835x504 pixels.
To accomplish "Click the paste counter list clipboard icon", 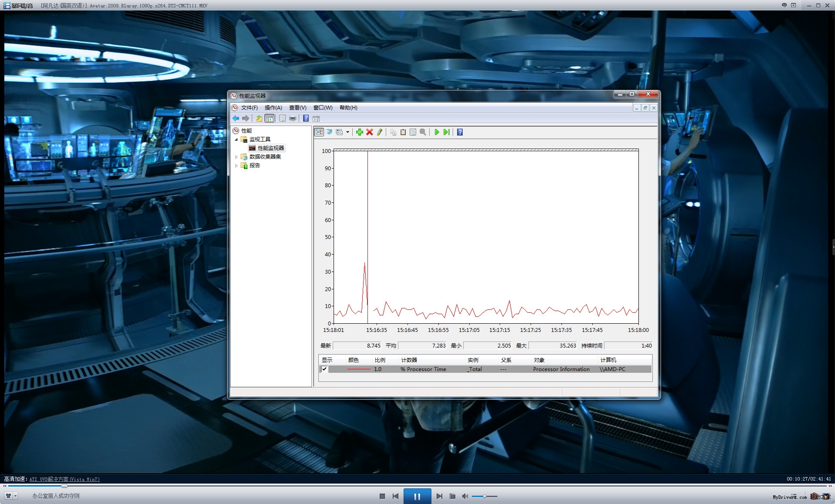I will click(x=403, y=132).
